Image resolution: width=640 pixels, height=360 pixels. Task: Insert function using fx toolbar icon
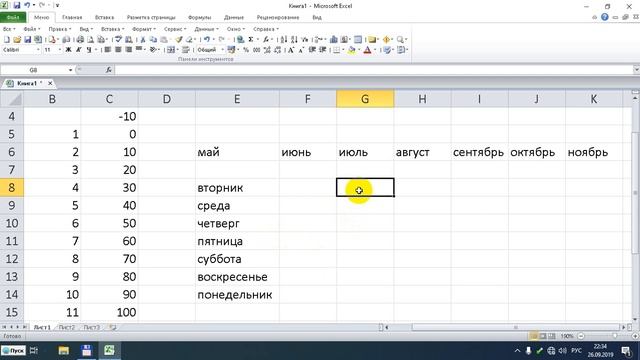click(x=266, y=39)
